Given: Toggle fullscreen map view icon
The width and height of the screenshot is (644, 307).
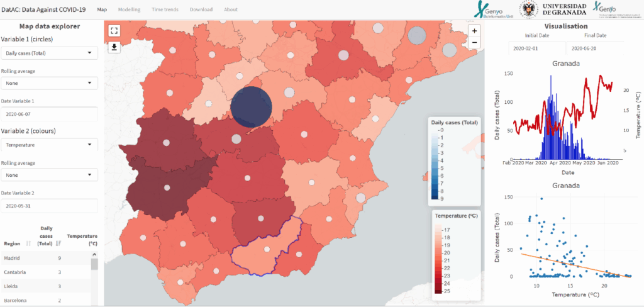Looking at the screenshot, I should (x=114, y=30).
